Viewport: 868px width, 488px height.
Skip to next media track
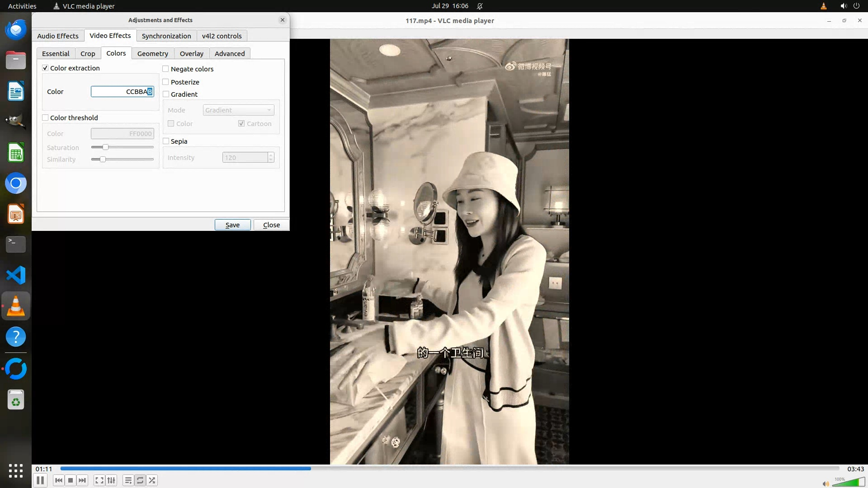click(x=82, y=480)
